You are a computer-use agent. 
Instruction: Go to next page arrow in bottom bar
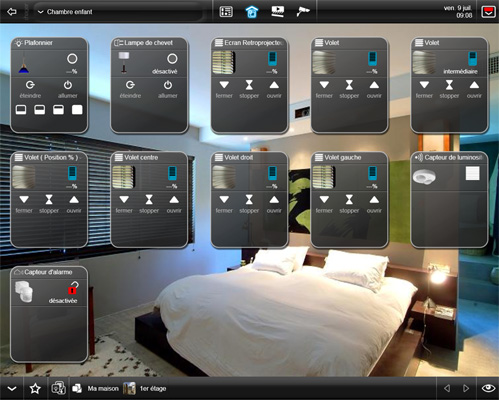click(466, 388)
